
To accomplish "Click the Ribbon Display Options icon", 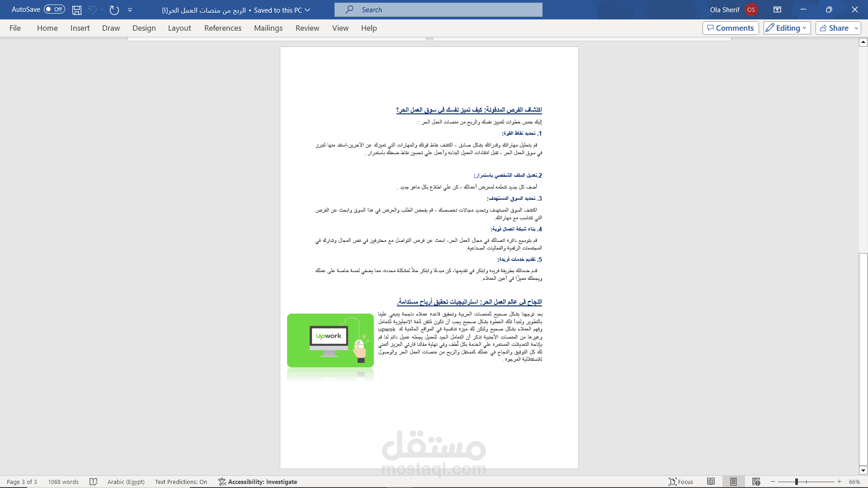I will [777, 9].
